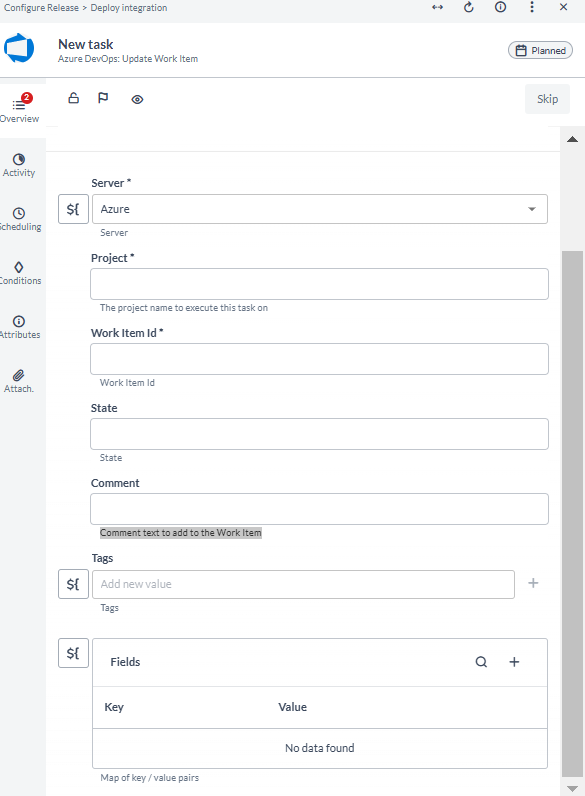Image resolution: width=585 pixels, height=796 pixels.
Task: Toggle the expand width arrows icon
Action: tap(437, 7)
